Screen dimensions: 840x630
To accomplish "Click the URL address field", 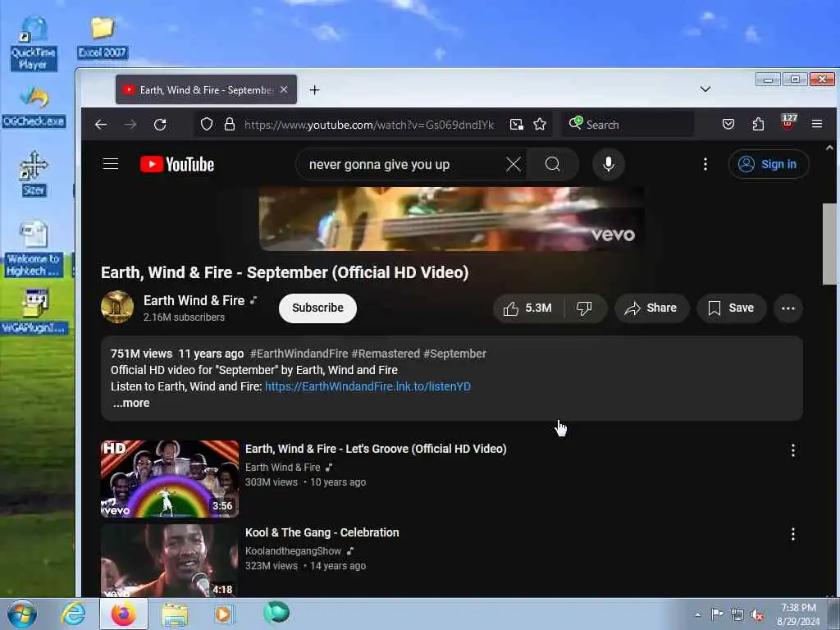I will (x=369, y=125).
